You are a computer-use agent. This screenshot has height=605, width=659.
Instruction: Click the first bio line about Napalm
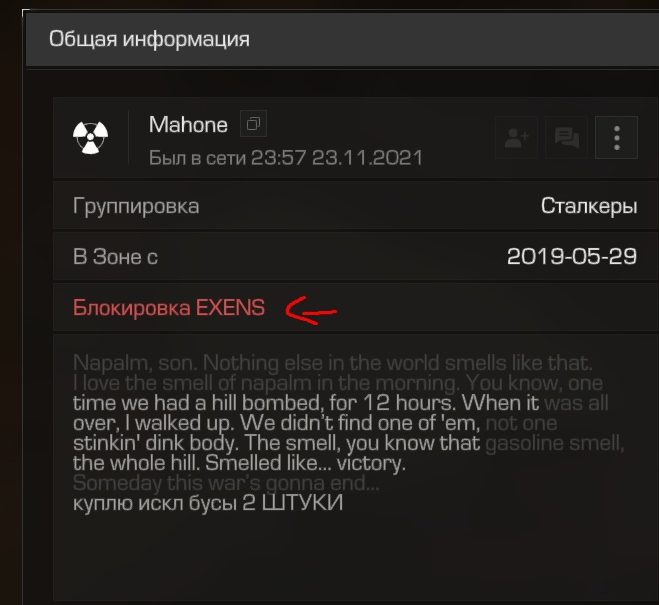coord(332,363)
